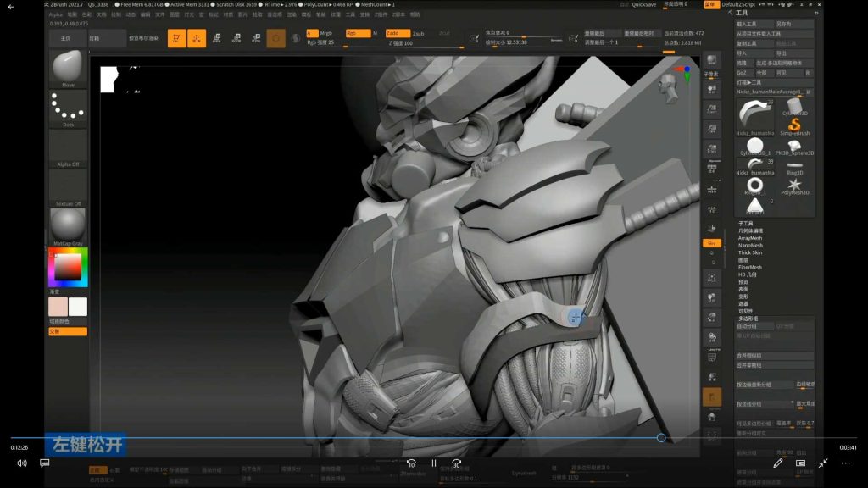Open the Dots stroke selector
The height and width of the screenshot is (488, 868).
68,108
